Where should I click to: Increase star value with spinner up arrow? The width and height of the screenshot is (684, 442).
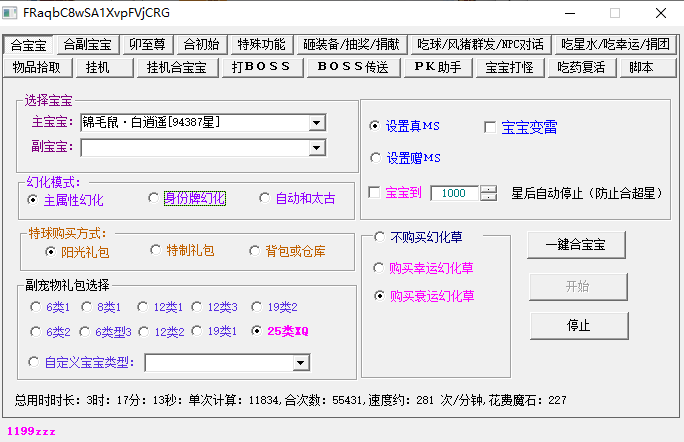[x=488, y=189]
